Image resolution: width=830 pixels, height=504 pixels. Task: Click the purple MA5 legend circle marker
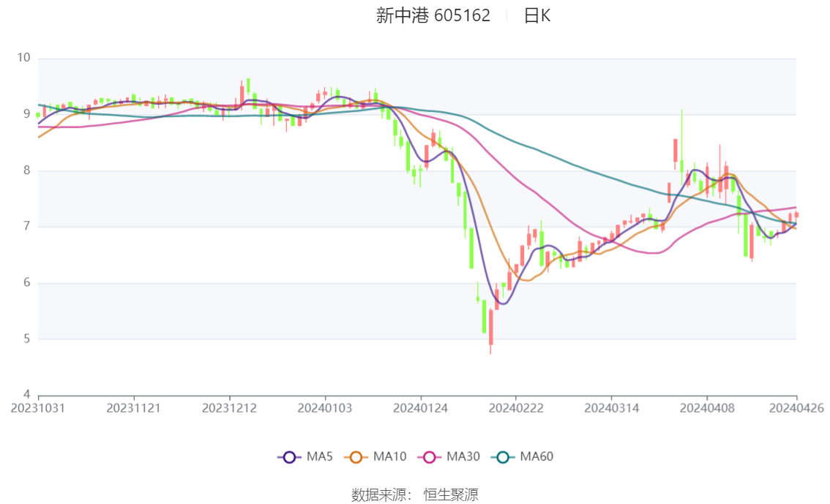point(289,457)
